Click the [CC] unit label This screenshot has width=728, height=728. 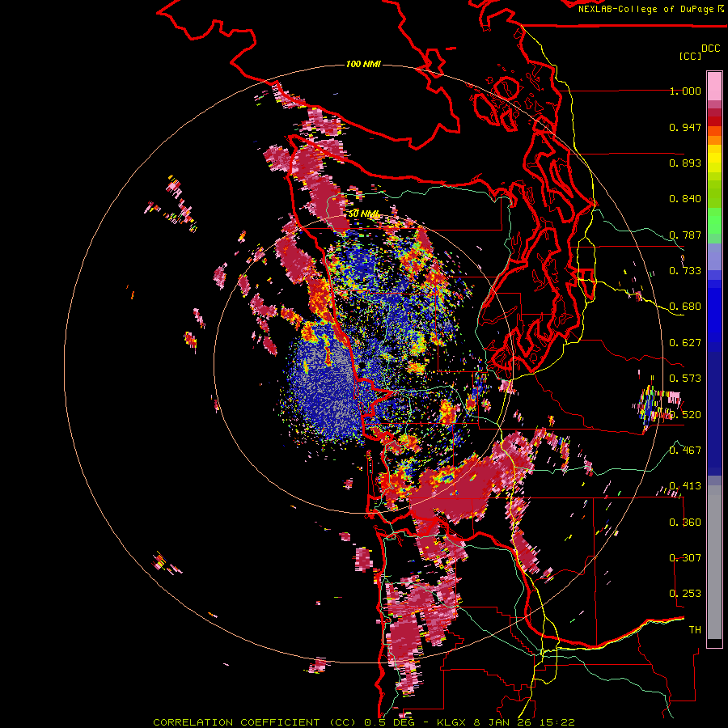coord(690,56)
